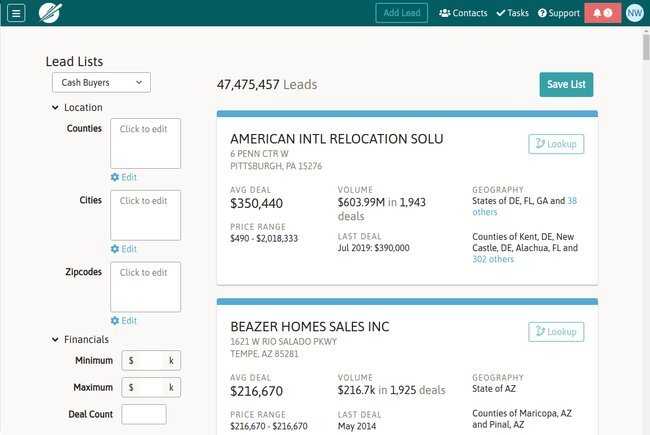The width and height of the screenshot is (650, 435).
Task: Click the $216,670 average deal value
Action: (x=257, y=391)
